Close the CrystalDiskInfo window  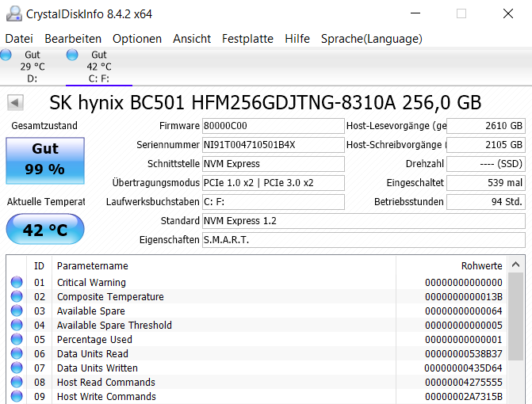(508, 13)
